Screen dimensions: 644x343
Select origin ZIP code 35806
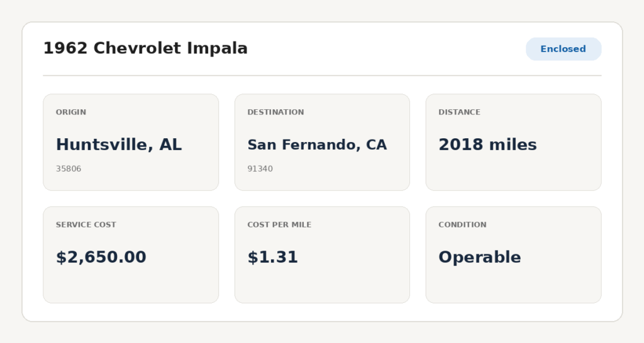[x=69, y=168]
